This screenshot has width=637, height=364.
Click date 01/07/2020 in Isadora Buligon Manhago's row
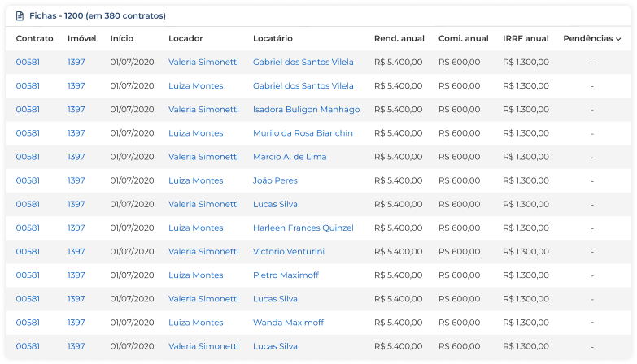[132, 110]
